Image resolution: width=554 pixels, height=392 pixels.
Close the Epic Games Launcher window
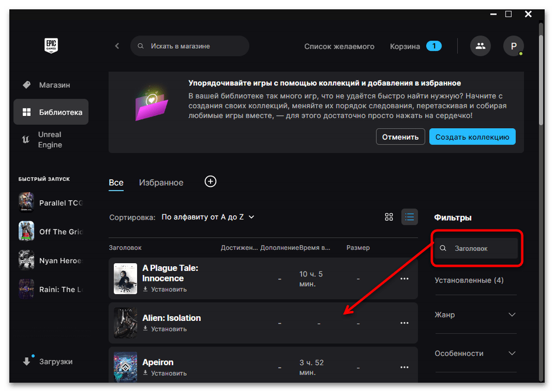(528, 14)
